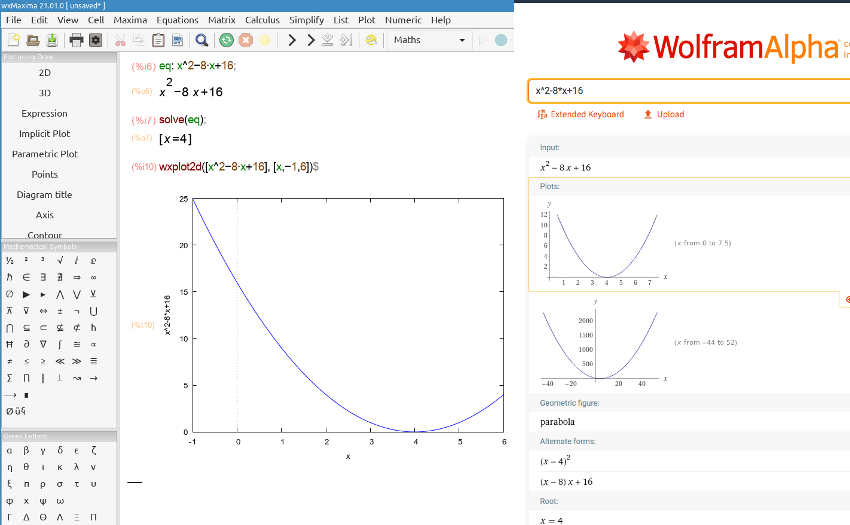Open the Maths cell style dropdown
The image size is (850, 525).
point(429,40)
